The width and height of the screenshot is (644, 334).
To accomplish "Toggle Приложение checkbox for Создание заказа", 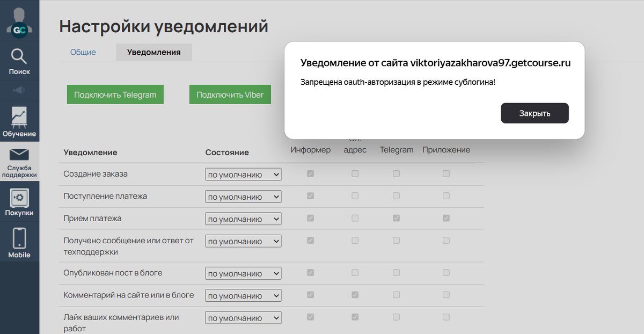I will click(446, 174).
